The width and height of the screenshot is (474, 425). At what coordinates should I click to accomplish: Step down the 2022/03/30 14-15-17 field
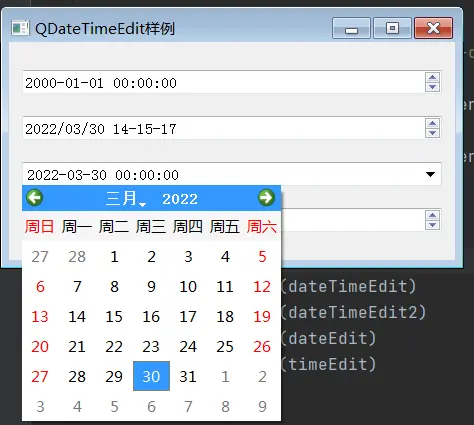433,133
